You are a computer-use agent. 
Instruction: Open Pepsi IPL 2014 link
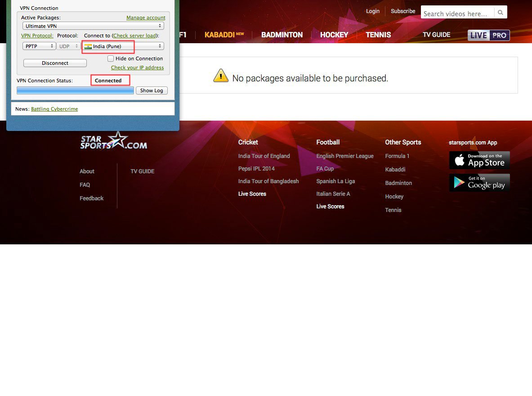[256, 169]
